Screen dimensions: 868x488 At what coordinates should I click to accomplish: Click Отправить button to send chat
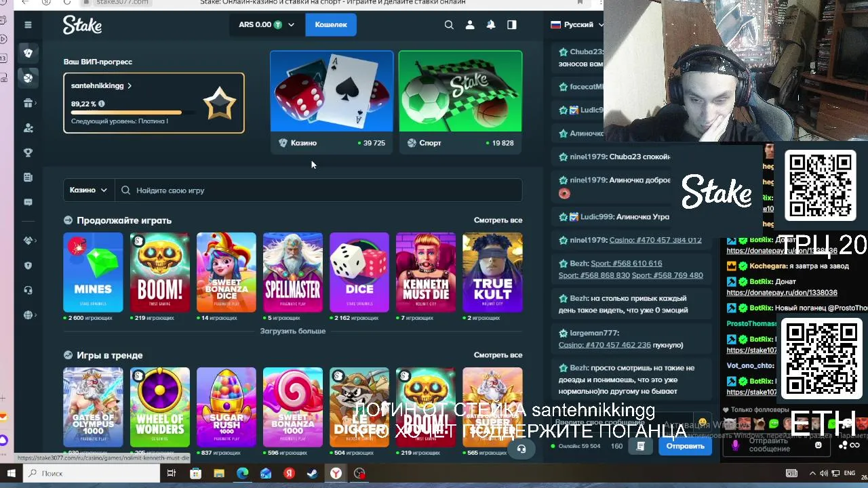click(x=685, y=446)
